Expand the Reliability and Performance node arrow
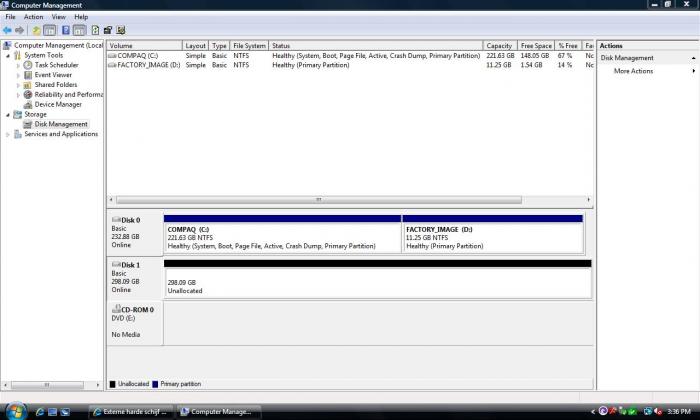This screenshot has width=700, height=420. (18, 95)
